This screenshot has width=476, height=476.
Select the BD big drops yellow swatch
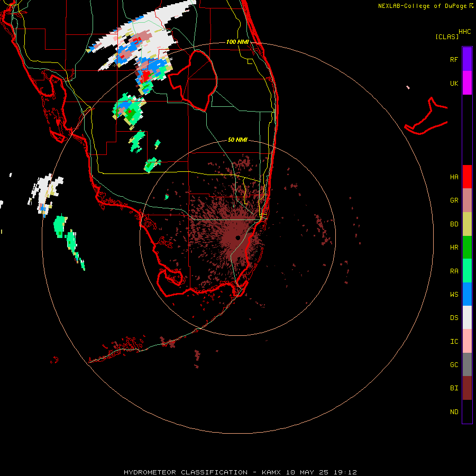(x=467, y=224)
